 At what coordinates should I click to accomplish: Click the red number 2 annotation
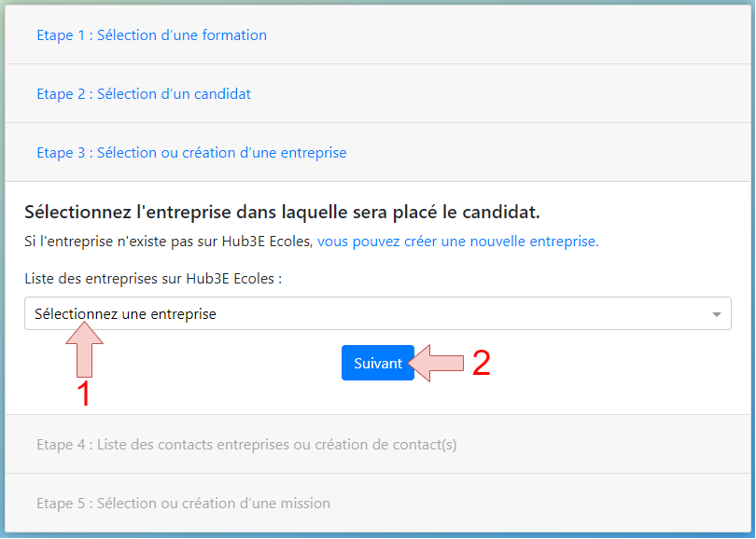click(x=482, y=363)
